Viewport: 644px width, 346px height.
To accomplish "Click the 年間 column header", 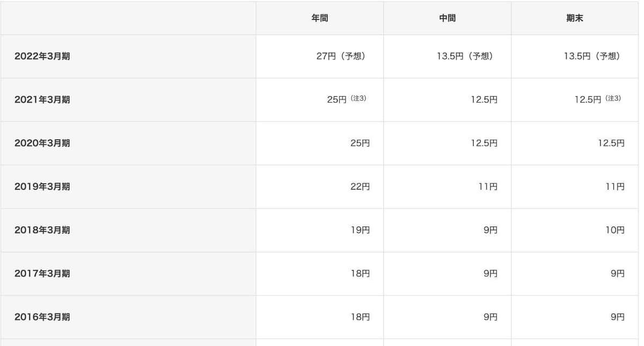I will click(x=319, y=18).
